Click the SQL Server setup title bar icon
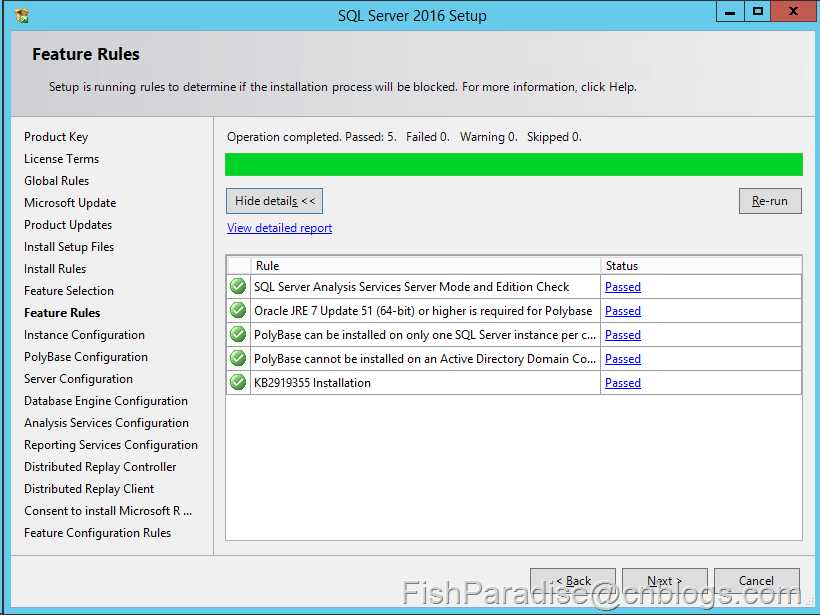Image resolution: width=820 pixels, height=615 pixels. click(x=21, y=16)
